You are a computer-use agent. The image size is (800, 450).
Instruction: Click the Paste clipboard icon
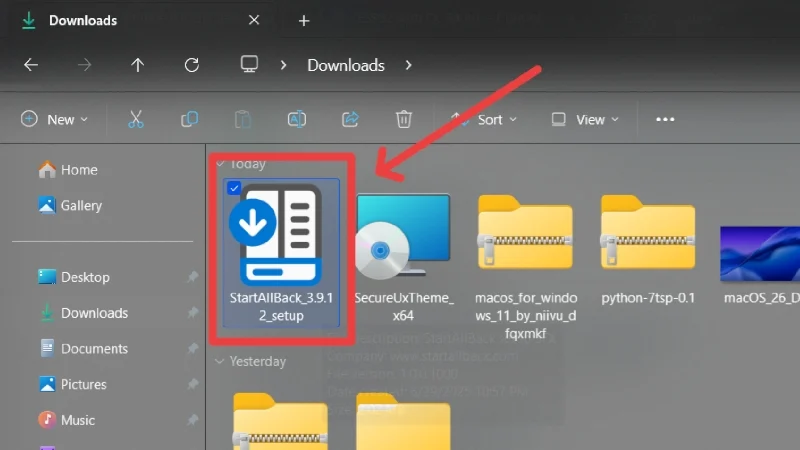(x=243, y=119)
